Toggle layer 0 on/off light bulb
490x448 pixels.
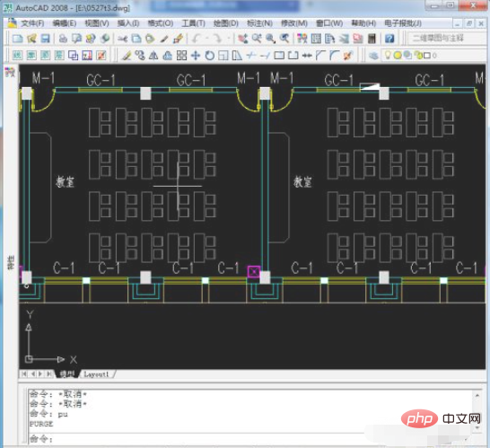(388, 55)
